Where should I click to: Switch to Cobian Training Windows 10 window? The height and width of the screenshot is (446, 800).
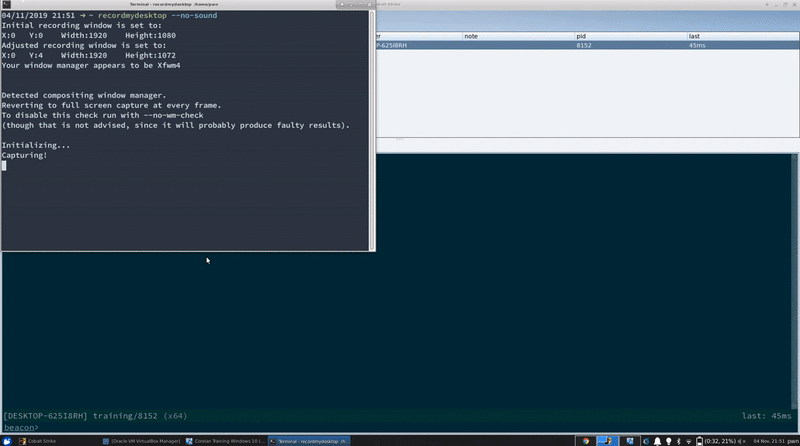(x=226, y=440)
